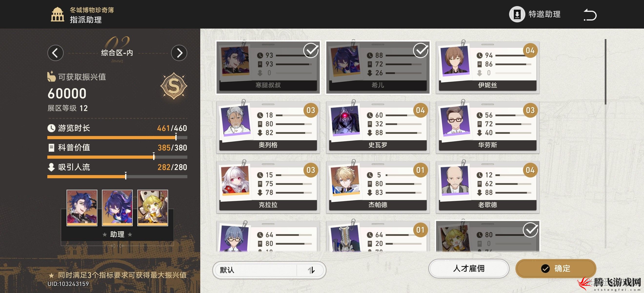Toggle the sort order arrows icon
This screenshot has width=644, height=293.
point(311,270)
